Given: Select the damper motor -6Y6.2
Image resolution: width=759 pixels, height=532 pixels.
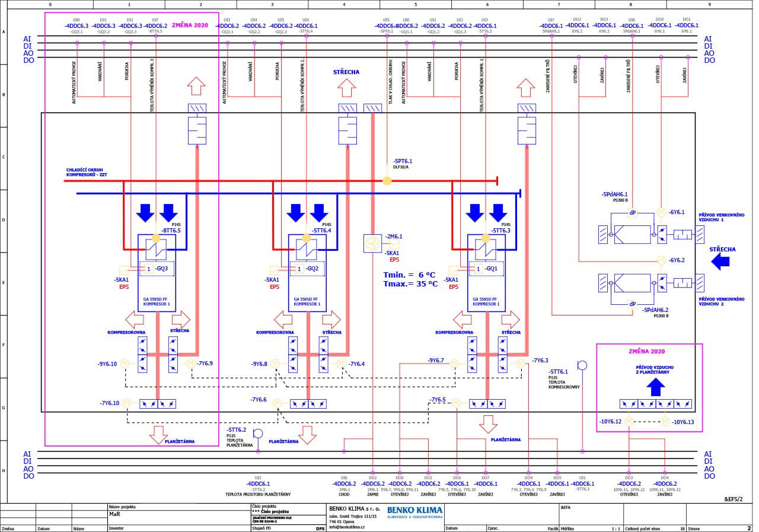Looking at the screenshot, I should (661, 260).
